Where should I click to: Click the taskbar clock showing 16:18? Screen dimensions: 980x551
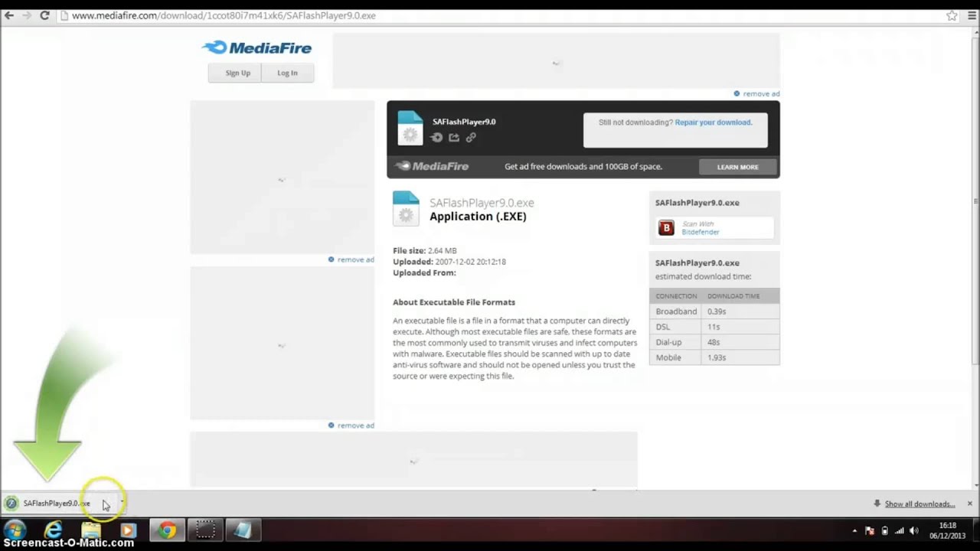pos(947,530)
